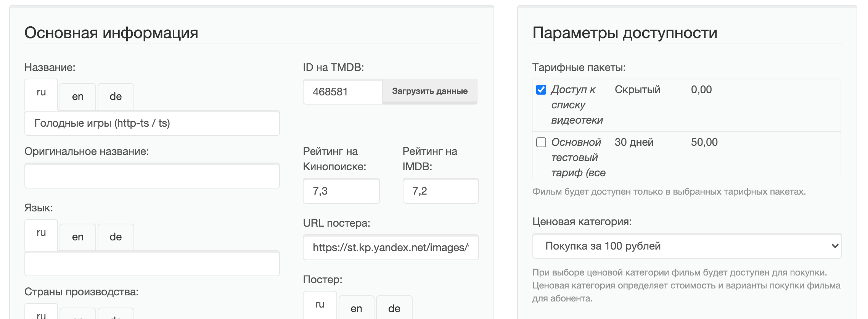The width and height of the screenshot is (868, 319).
Task: Click the Тарифные пакеты label
Action: [x=579, y=68]
